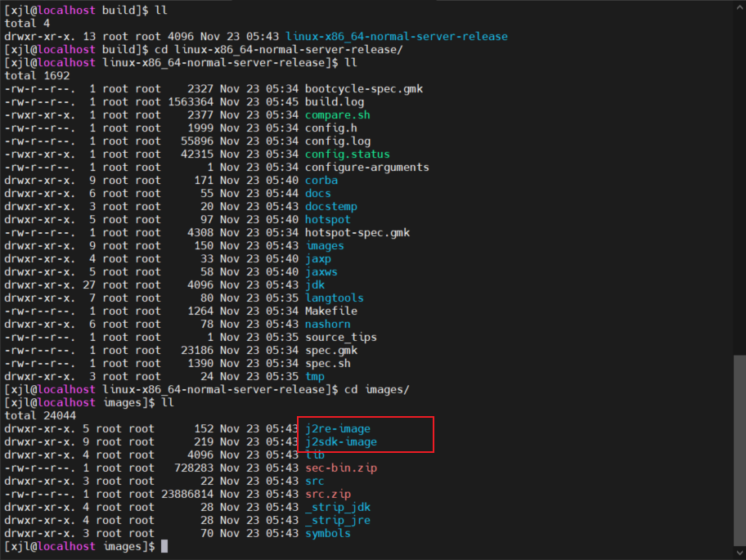The image size is (746, 560).
Task: Click the 'cd images/' command text
Action: 377,390
